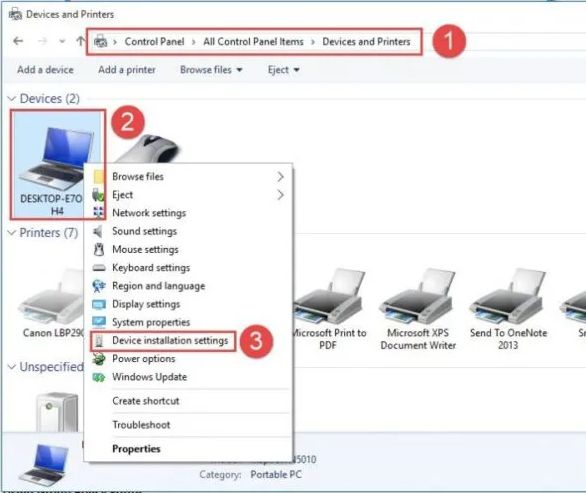Collapse the Printers (7) group
The height and width of the screenshot is (493, 586).
[12, 233]
